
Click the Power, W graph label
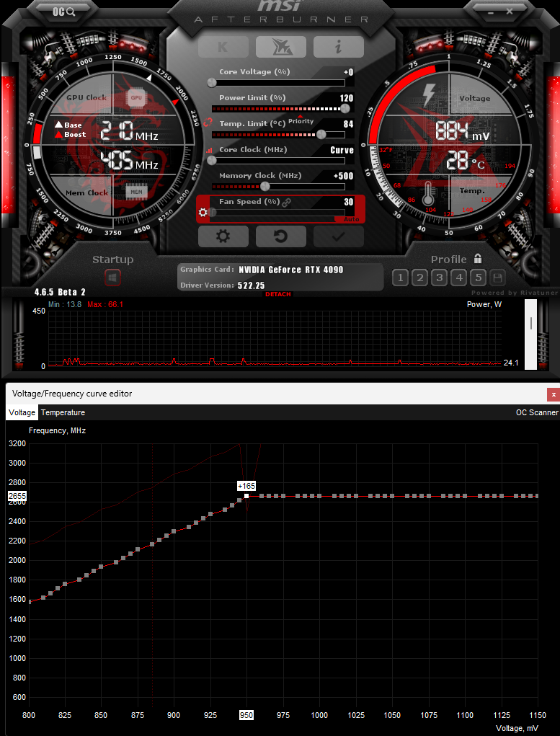(484, 305)
